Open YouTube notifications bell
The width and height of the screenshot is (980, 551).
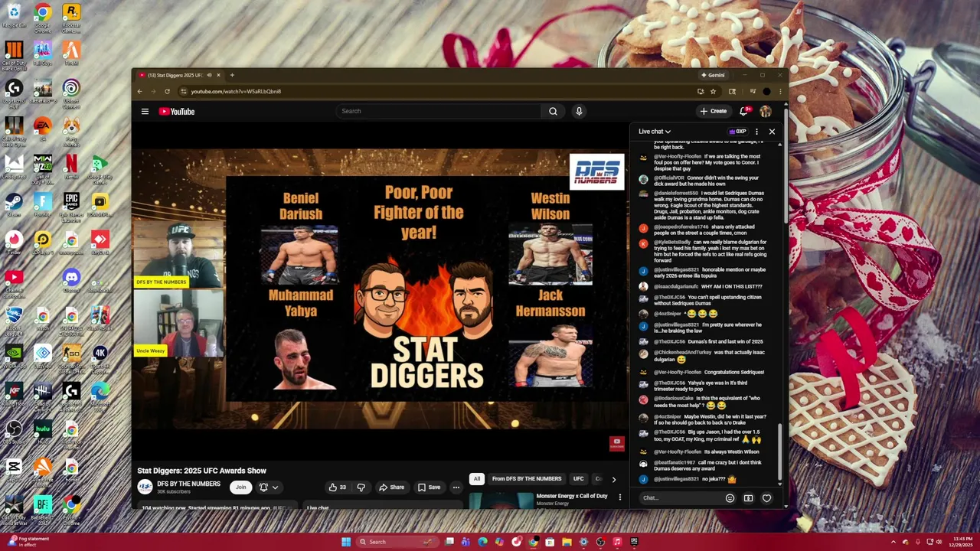coord(743,111)
